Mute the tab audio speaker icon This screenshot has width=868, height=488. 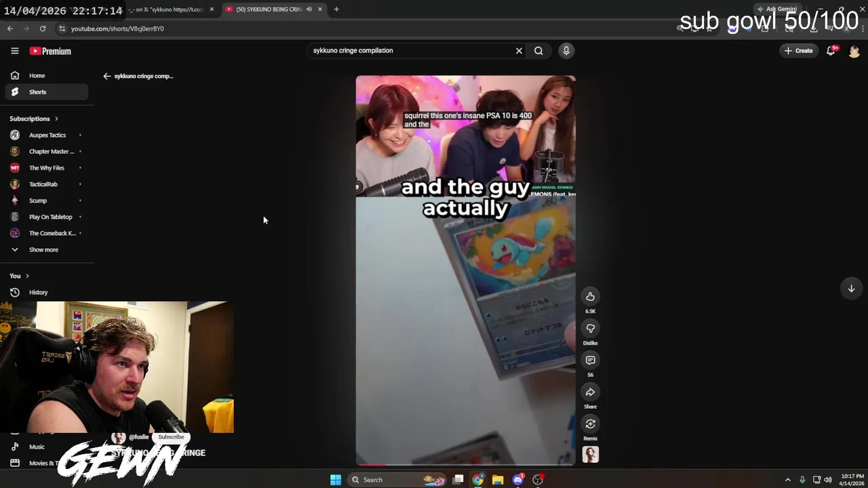click(x=309, y=9)
